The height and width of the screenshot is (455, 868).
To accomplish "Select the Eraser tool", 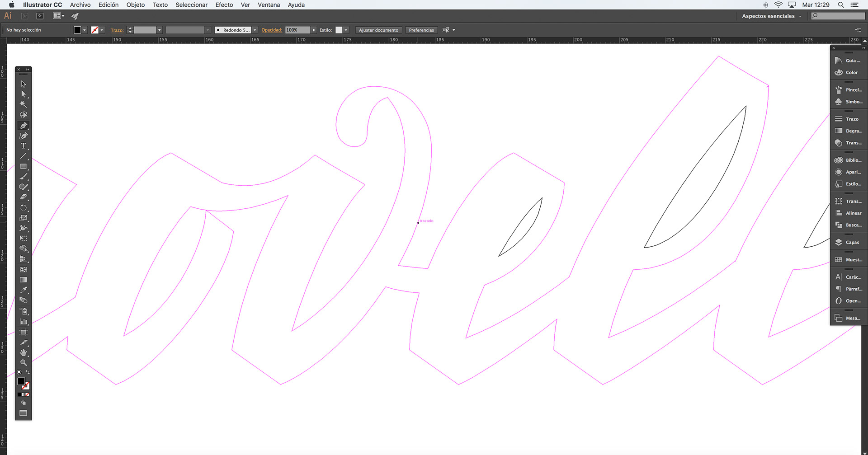I will (x=24, y=197).
